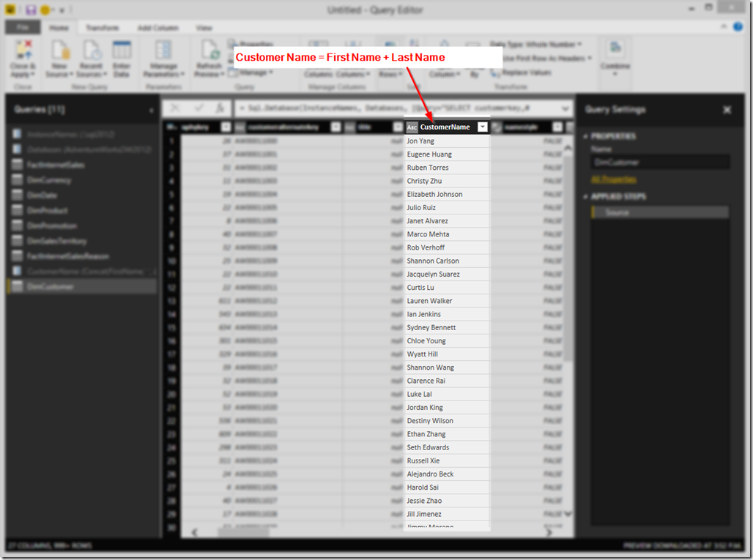Click the help question mark icon
The width and height of the screenshot is (753, 560).
738,27
